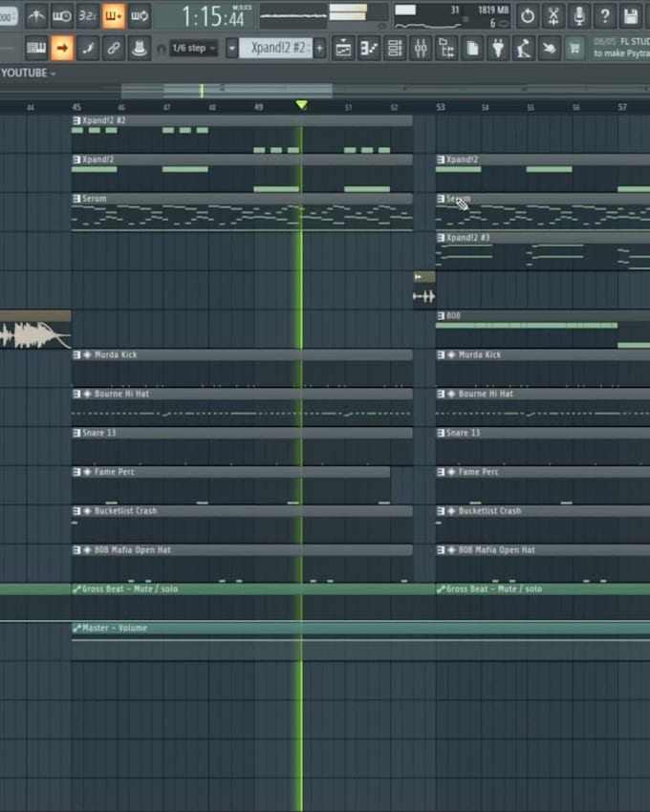Open the Channel rack view icon
Image resolution: width=650 pixels, height=812 pixels.
395,48
